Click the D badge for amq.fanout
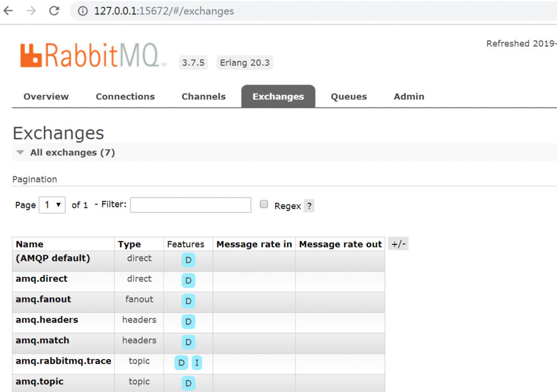 [x=188, y=301]
